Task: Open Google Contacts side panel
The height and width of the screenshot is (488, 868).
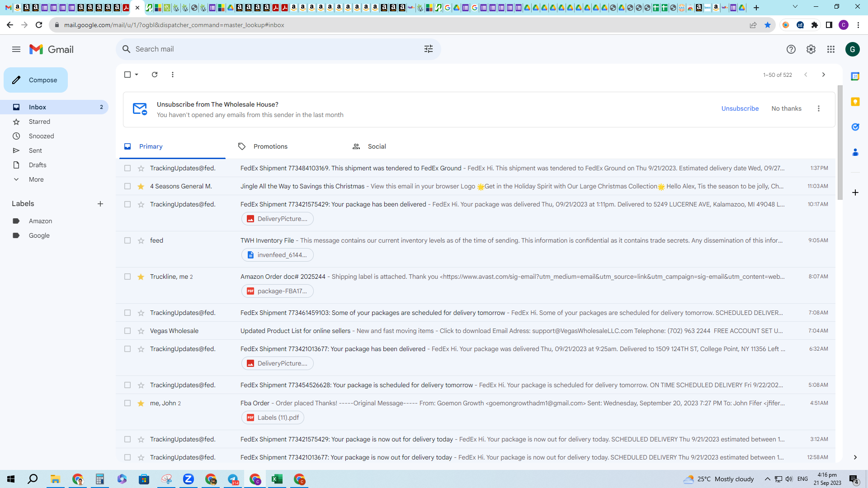Action: (855, 152)
